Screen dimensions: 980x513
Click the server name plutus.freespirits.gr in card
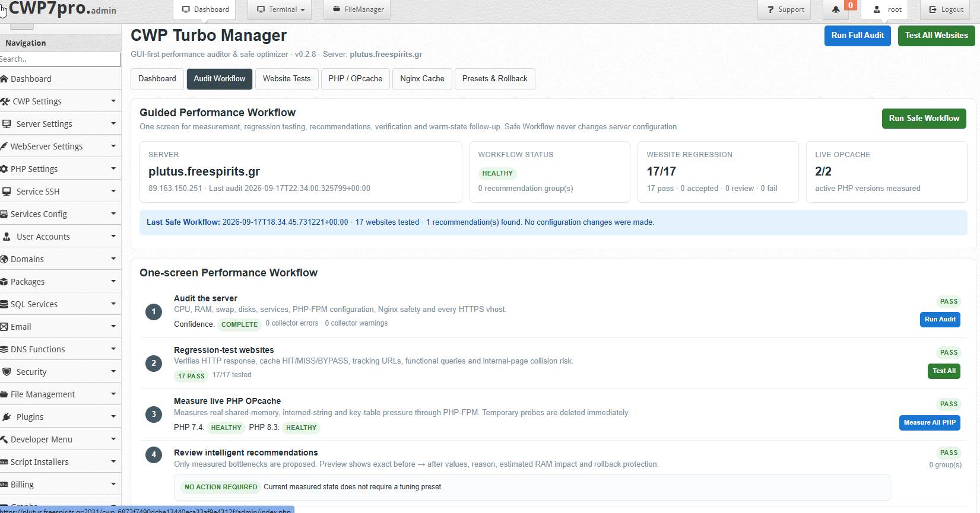point(204,171)
